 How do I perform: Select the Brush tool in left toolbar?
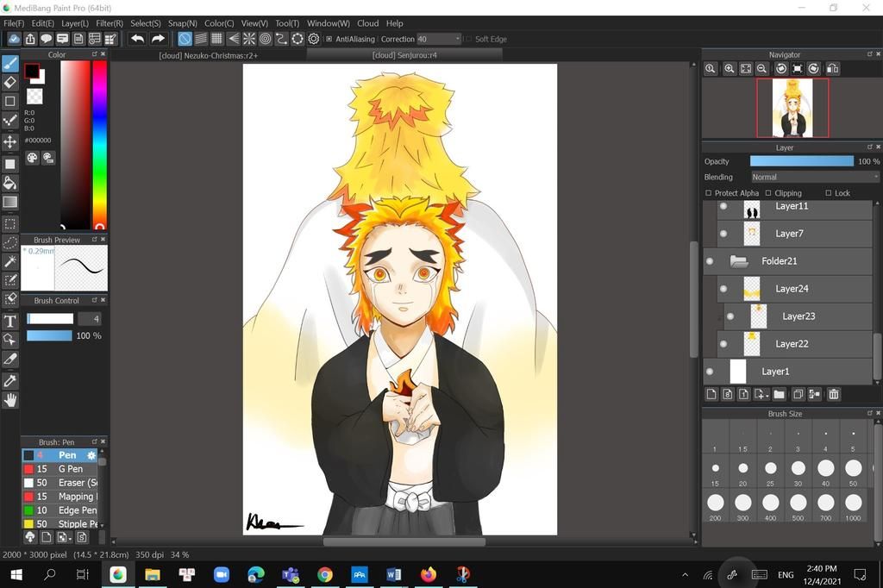(10, 63)
